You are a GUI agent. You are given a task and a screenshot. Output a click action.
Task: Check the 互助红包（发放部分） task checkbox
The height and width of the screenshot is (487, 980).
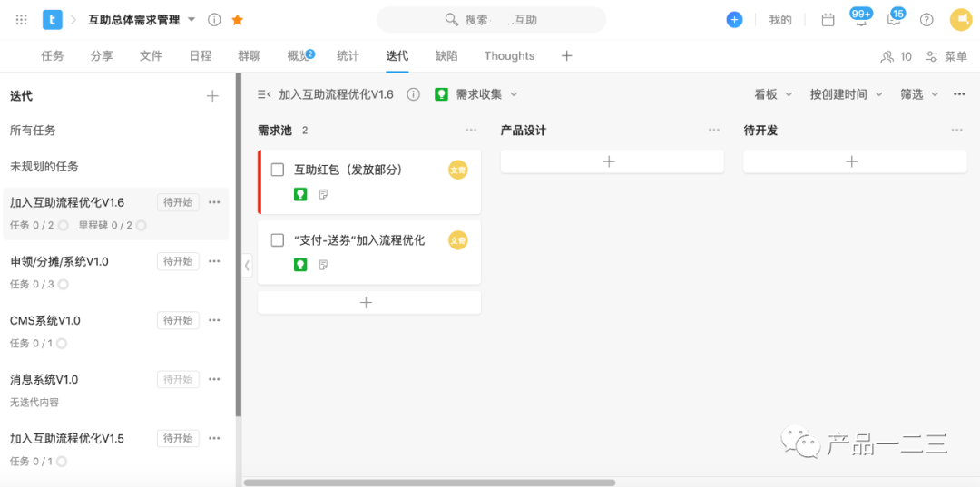point(278,170)
